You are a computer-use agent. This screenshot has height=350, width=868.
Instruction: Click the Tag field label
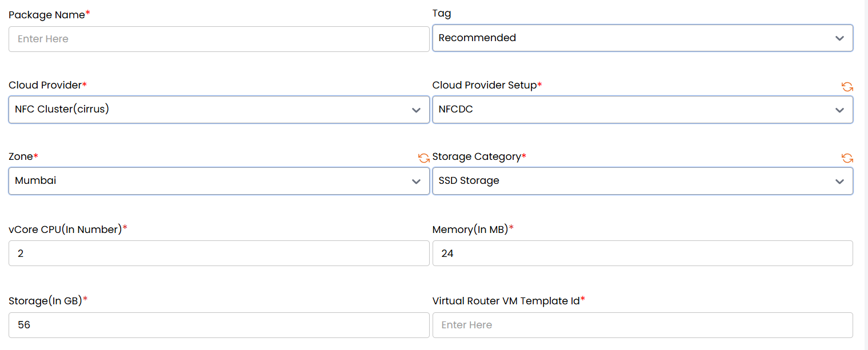(442, 14)
